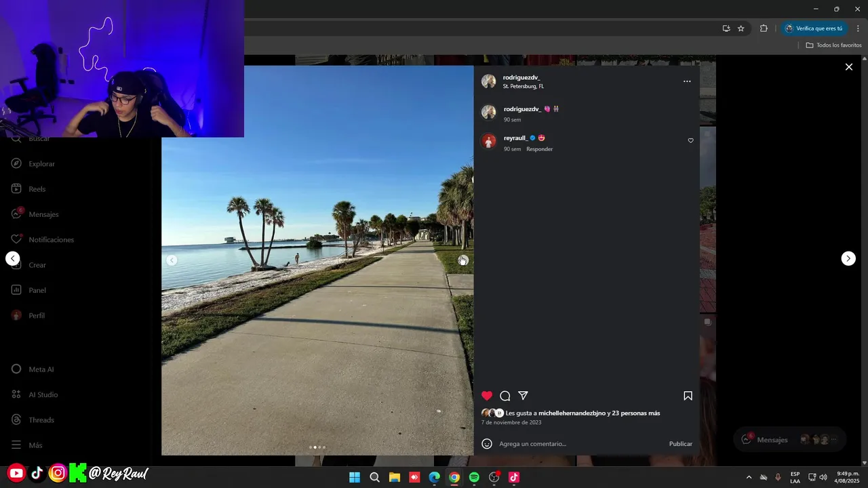868x488 pixels.
Task: Open Microsoft Edge from the taskbar
Action: click(434, 477)
